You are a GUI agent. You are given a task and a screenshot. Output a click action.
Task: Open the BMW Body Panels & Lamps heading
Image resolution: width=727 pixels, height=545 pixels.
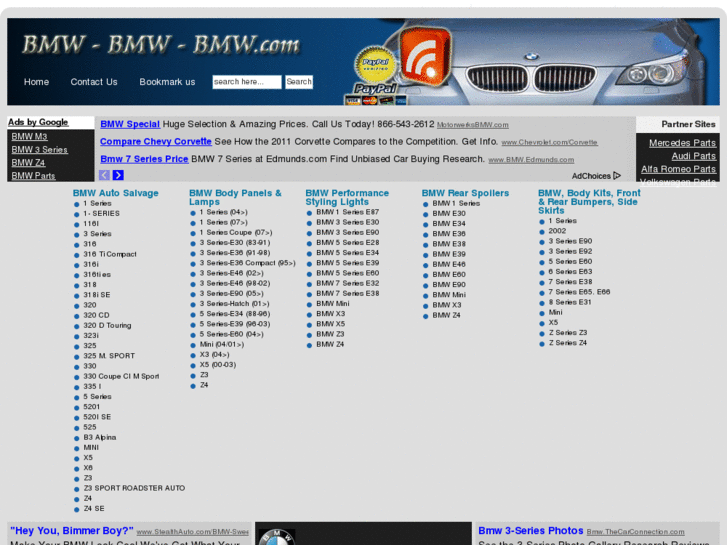pyautogui.click(x=235, y=197)
